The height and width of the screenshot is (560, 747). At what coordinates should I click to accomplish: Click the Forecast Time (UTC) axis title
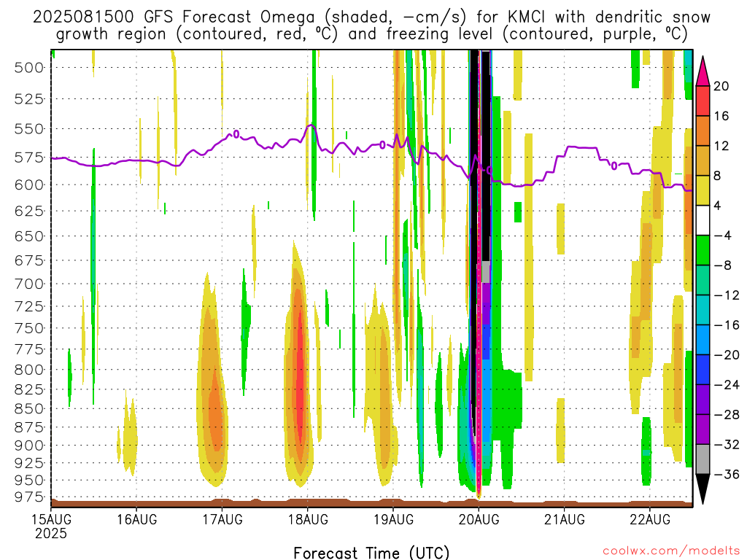click(371, 553)
